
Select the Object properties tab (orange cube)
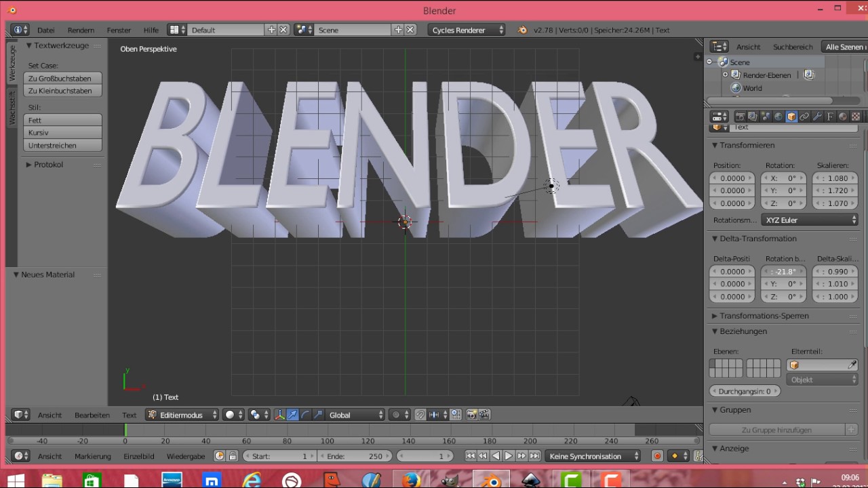[x=791, y=117]
